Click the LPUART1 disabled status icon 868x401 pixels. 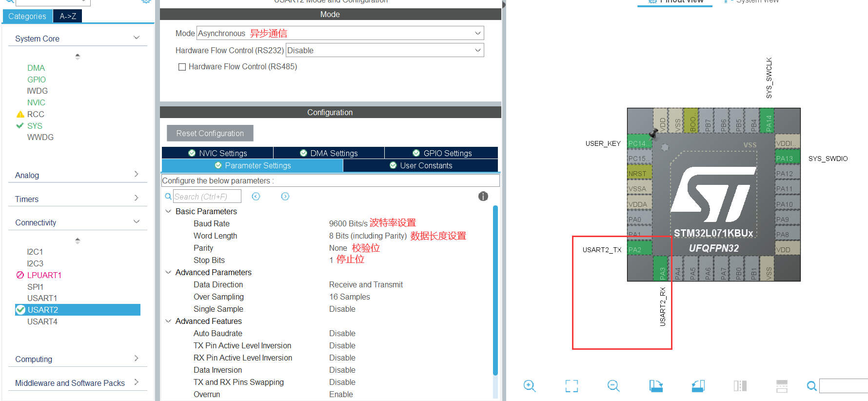(x=20, y=275)
